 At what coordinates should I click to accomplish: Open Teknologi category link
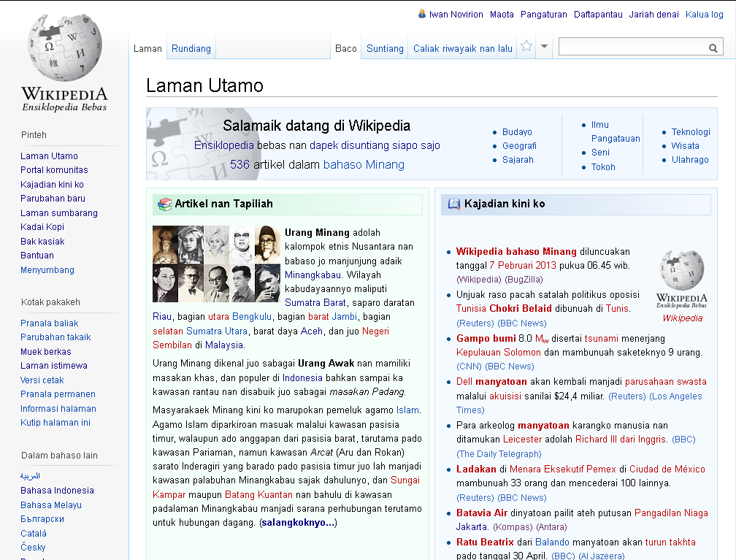[x=691, y=132]
